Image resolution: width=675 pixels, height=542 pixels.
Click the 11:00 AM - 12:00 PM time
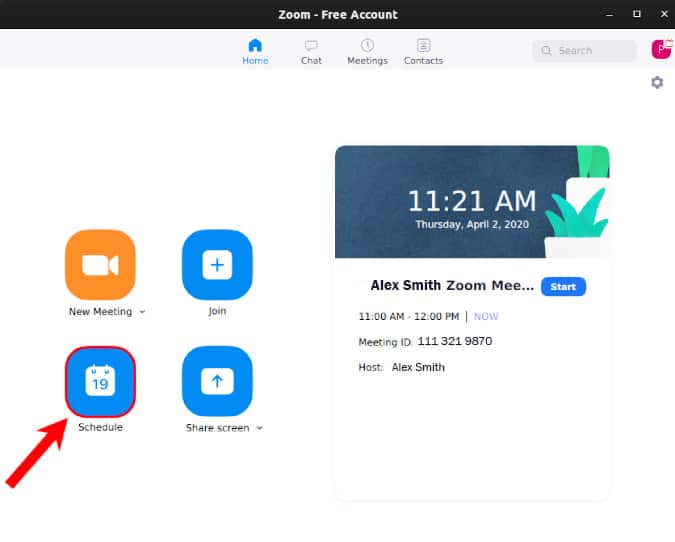409,316
